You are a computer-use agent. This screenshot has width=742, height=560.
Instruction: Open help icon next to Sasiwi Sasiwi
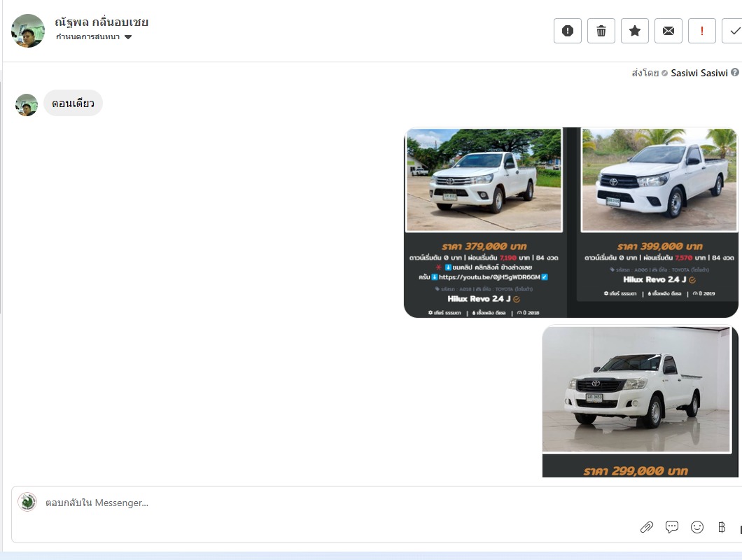point(735,72)
